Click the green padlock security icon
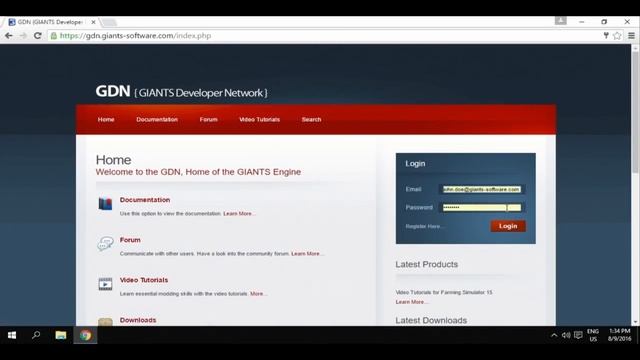This screenshot has width=640, height=360. tap(53, 36)
